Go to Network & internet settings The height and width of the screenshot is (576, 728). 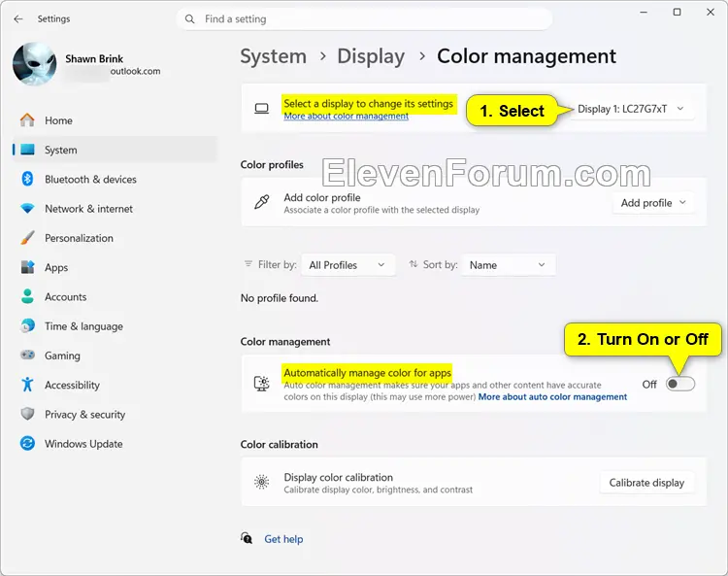click(115, 209)
